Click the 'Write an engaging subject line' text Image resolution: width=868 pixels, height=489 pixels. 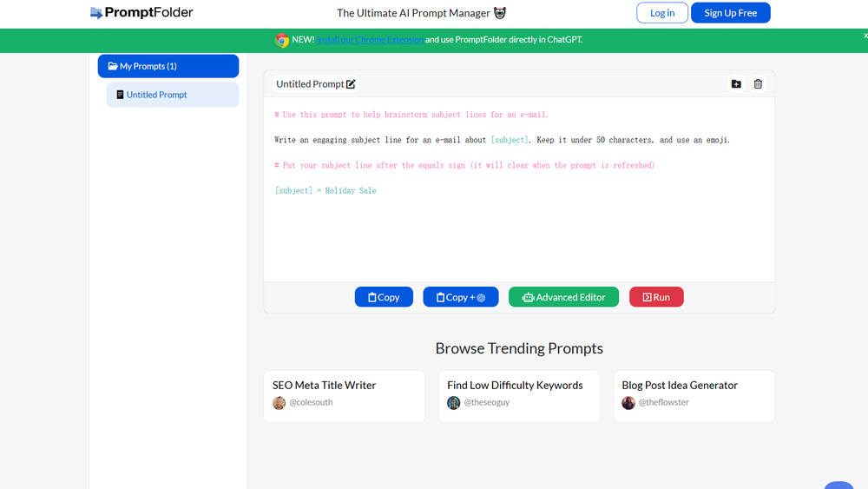(502, 140)
